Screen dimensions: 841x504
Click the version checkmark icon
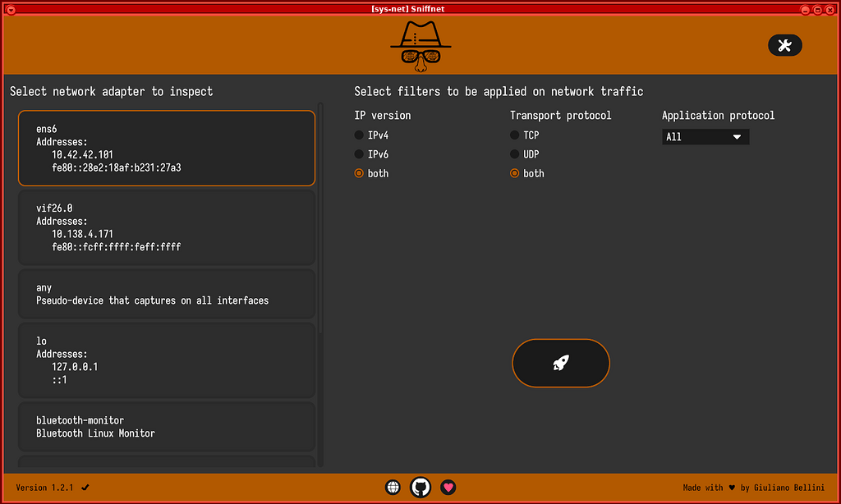[85, 488]
